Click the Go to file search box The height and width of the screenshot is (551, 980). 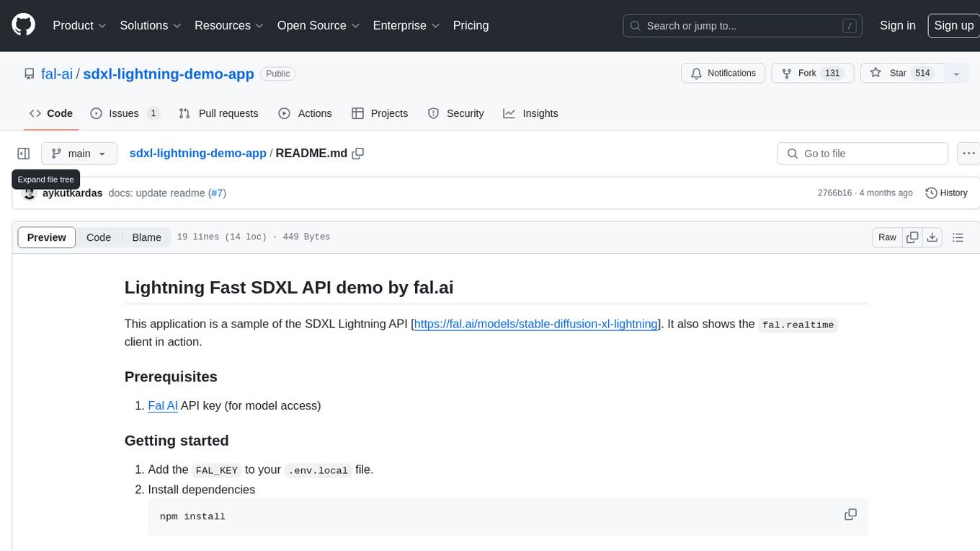[x=863, y=154]
